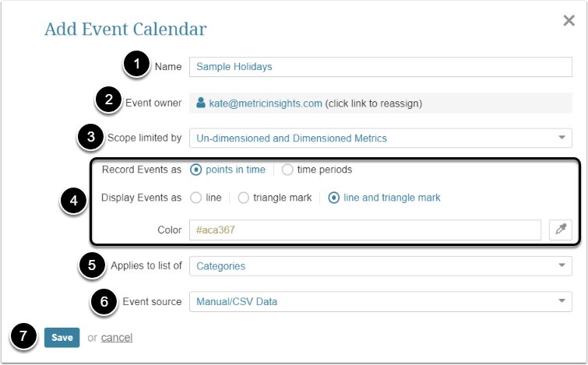The height and width of the screenshot is (365, 588).
Task: Click the color eyedropper picker icon
Action: 561,230
